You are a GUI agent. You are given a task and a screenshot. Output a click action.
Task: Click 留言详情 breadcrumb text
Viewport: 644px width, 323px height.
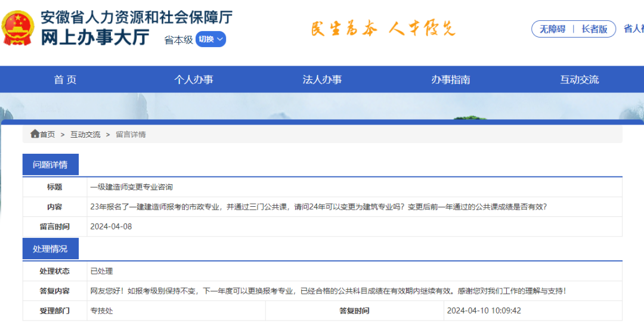coord(131,135)
